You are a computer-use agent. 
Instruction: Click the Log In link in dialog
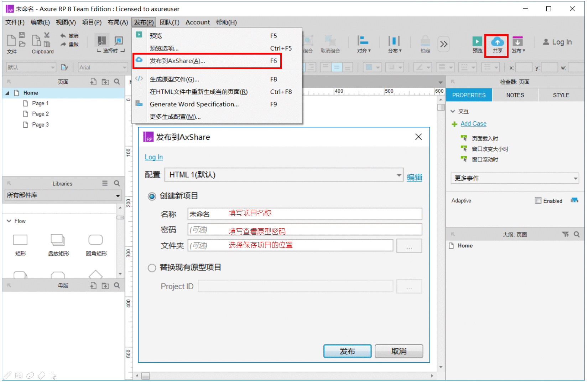click(x=153, y=157)
